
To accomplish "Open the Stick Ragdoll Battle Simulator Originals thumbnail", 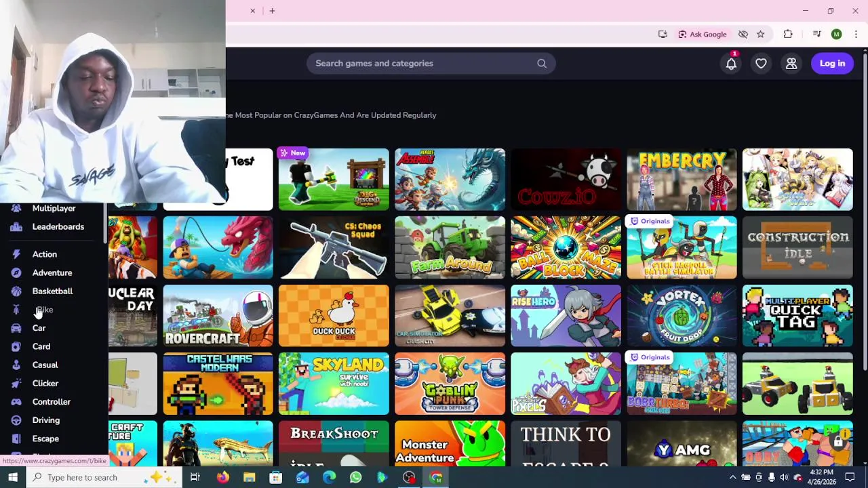I will 682,247.
